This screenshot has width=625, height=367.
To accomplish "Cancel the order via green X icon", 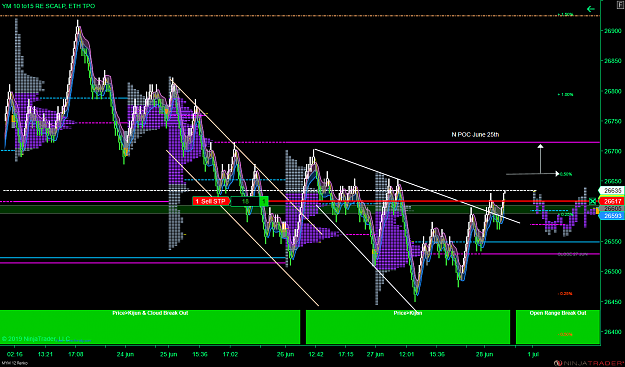I will [593, 201].
